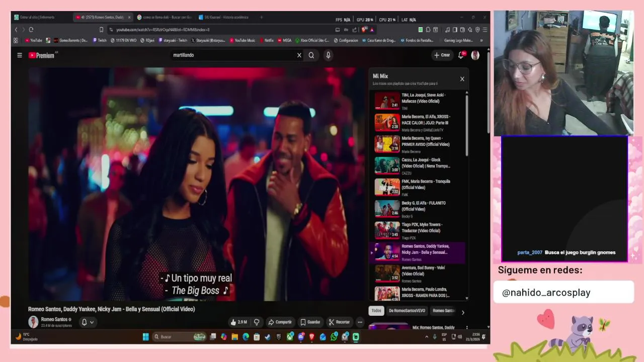Screen dimensions: 644x362
Task: Open YouTube notifications bell at top
Action: click(461, 55)
